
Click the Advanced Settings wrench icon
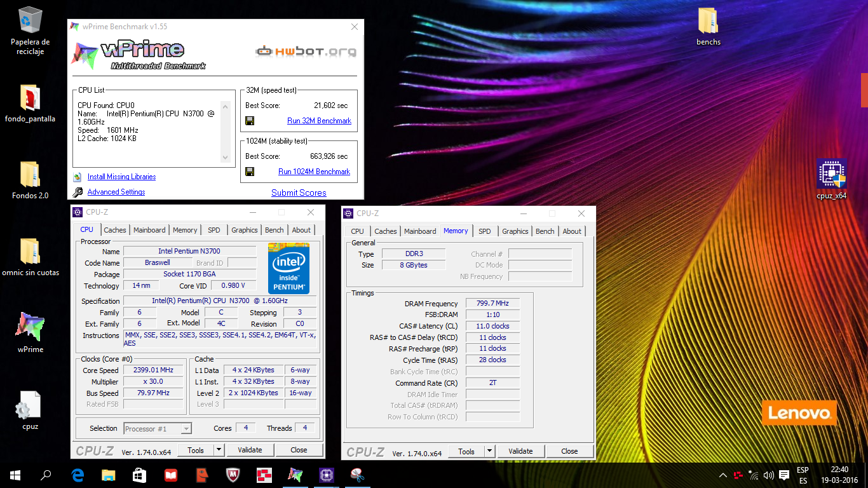tap(78, 192)
